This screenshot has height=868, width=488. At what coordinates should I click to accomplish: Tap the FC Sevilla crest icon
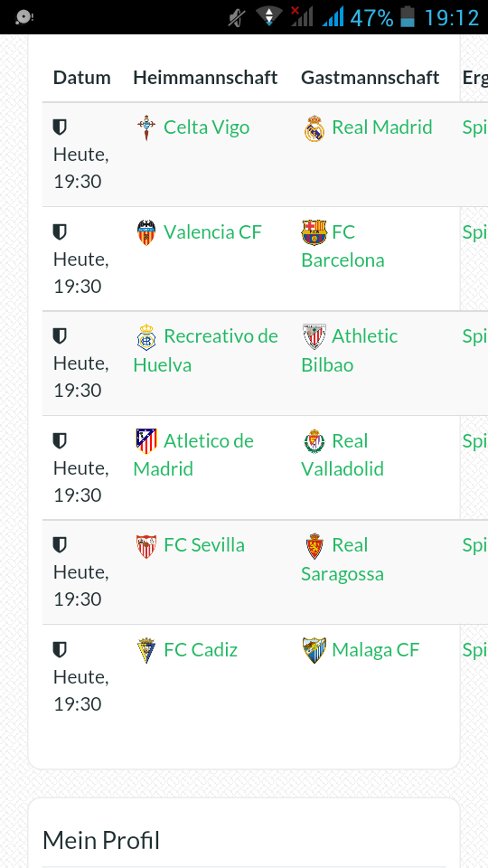146,546
